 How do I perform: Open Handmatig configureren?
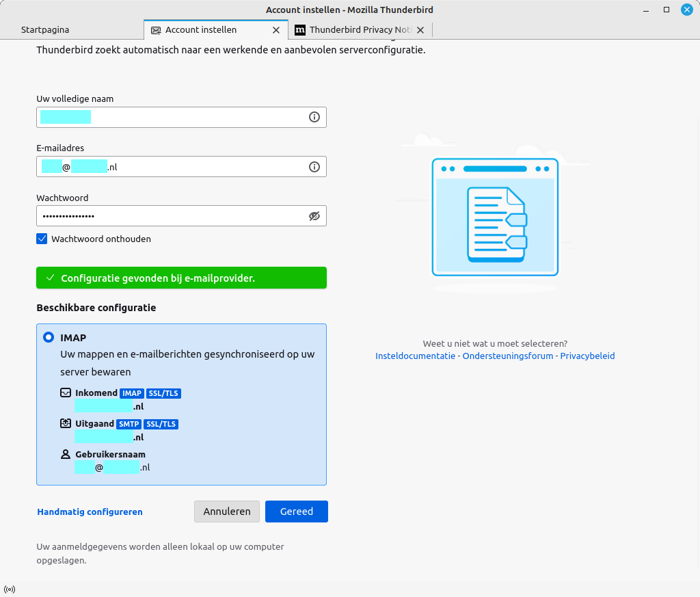pyautogui.click(x=90, y=512)
